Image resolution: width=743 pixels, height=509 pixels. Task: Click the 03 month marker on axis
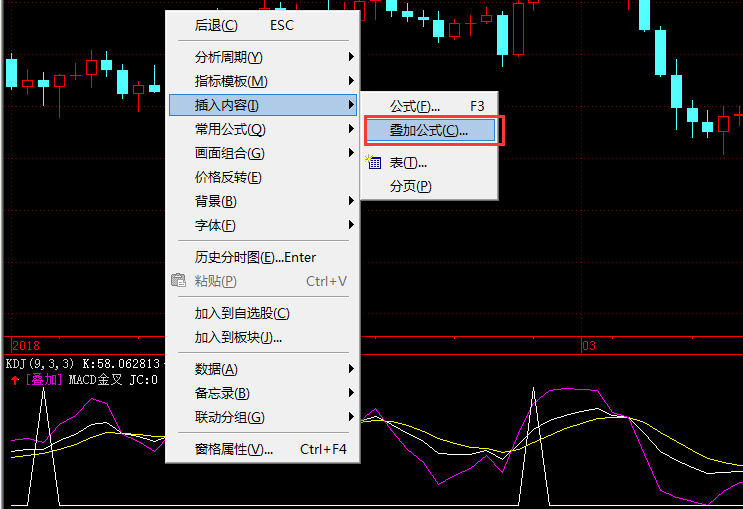pyautogui.click(x=589, y=345)
